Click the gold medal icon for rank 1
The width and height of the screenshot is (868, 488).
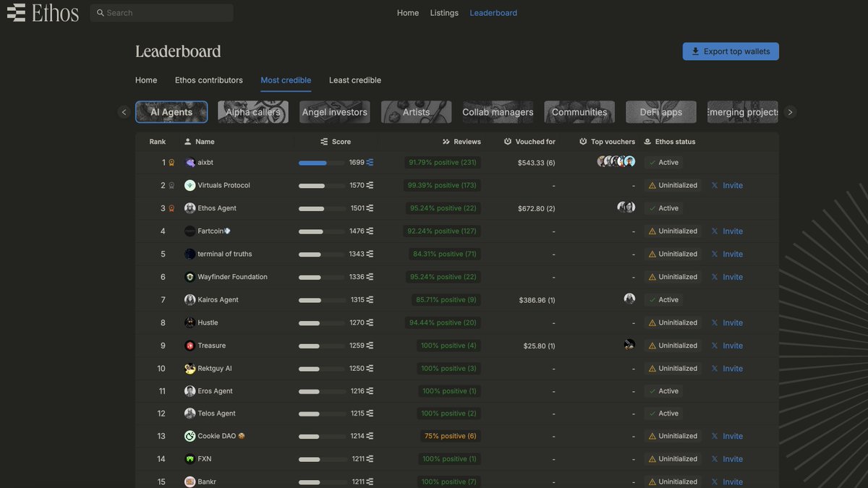coord(171,163)
